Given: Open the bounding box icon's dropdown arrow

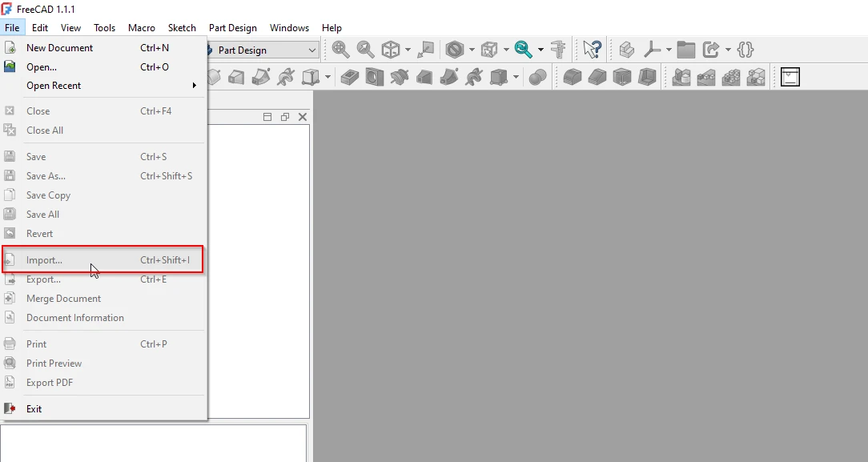Looking at the screenshot, I should (506, 50).
